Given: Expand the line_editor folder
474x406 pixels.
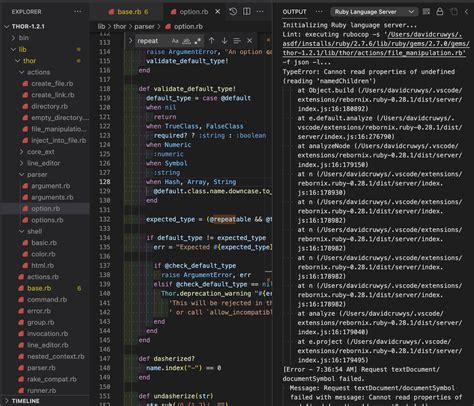Looking at the screenshot, I should [44, 163].
